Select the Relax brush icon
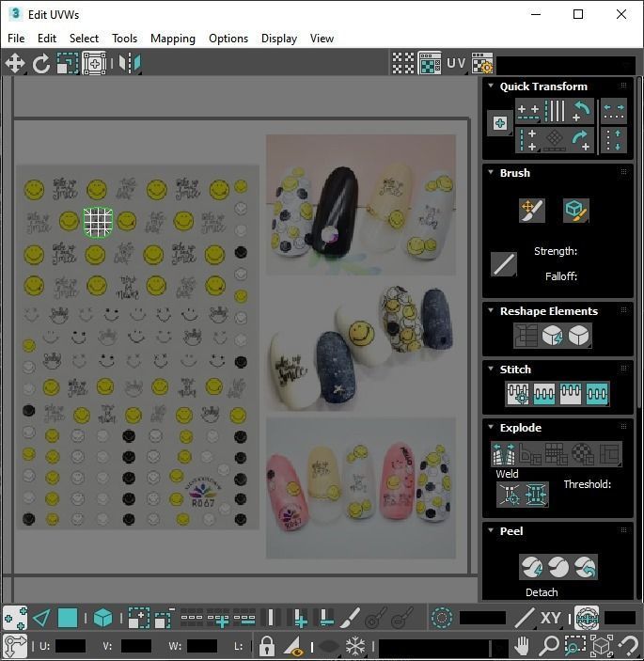The height and width of the screenshot is (661, 644). [x=576, y=211]
